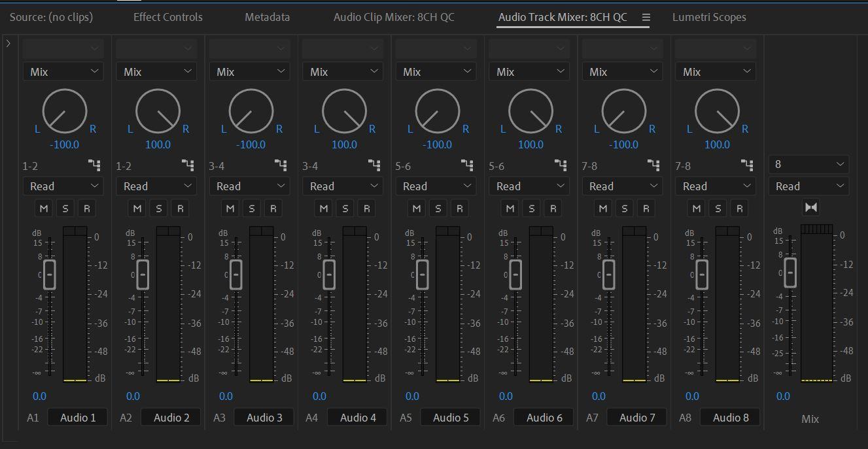Viewport: 868px width, 449px height.
Task: Enable record on track Audio 4
Action: [x=366, y=208]
